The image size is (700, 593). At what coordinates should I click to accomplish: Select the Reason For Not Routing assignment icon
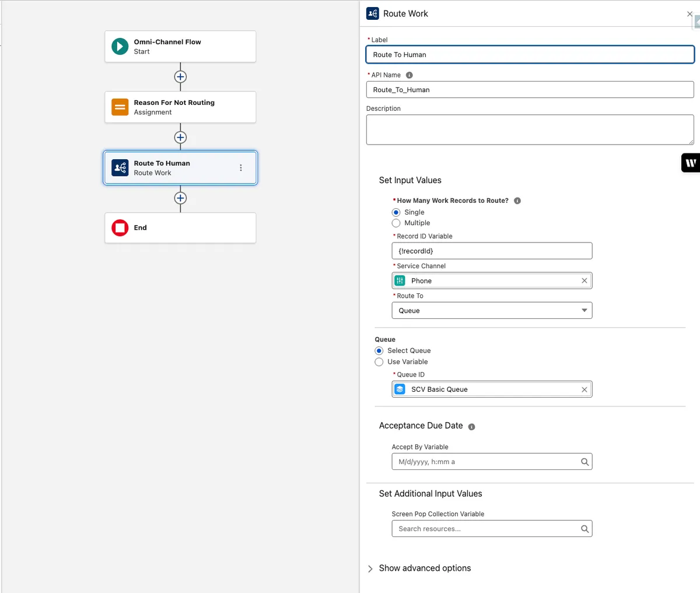(x=120, y=107)
